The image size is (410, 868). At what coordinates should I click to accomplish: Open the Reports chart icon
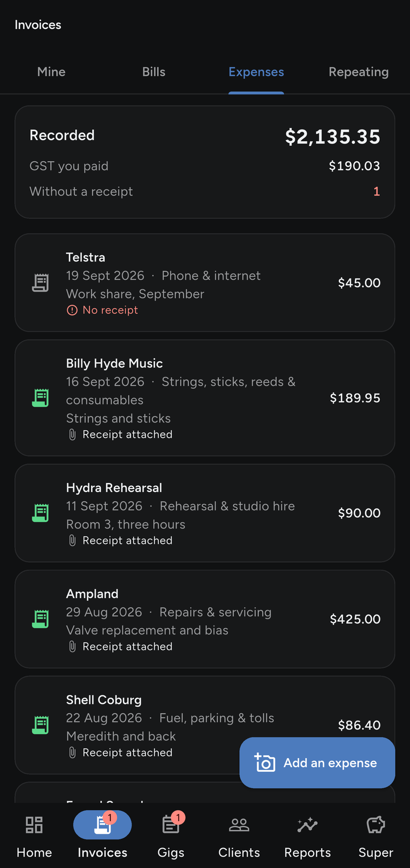click(307, 825)
